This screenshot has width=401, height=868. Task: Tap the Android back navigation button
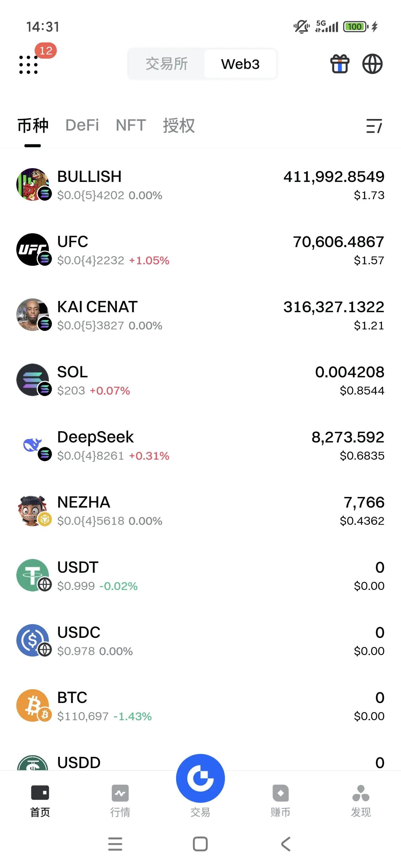click(x=286, y=844)
